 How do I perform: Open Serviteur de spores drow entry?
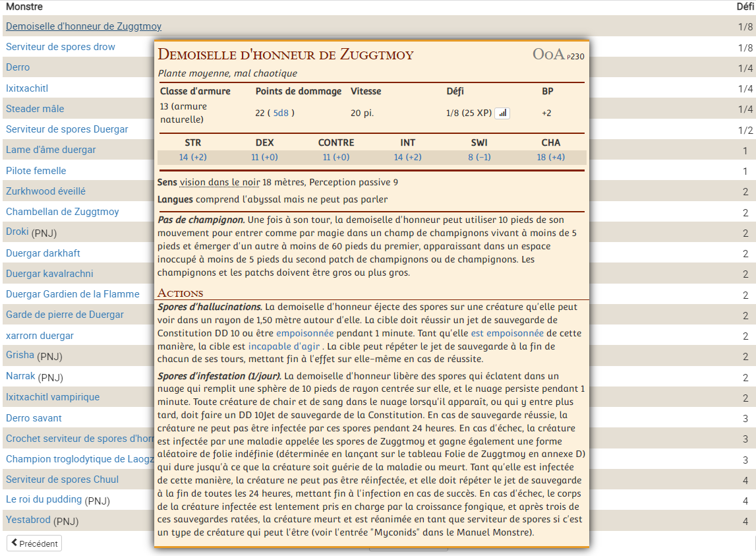click(x=60, y=47)
